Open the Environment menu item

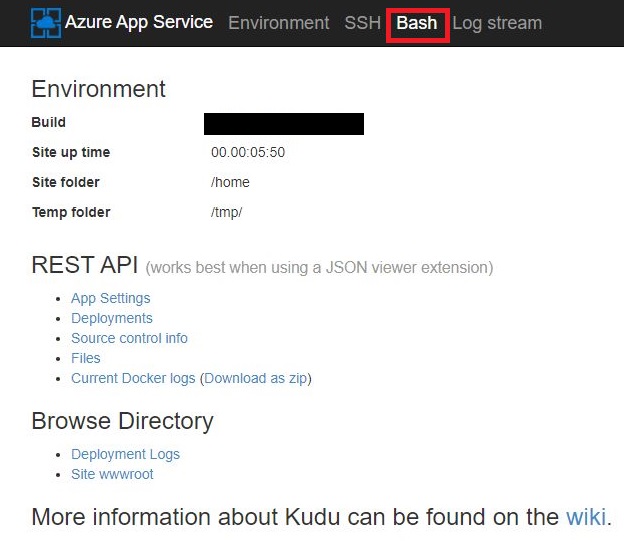pos(278,22)
